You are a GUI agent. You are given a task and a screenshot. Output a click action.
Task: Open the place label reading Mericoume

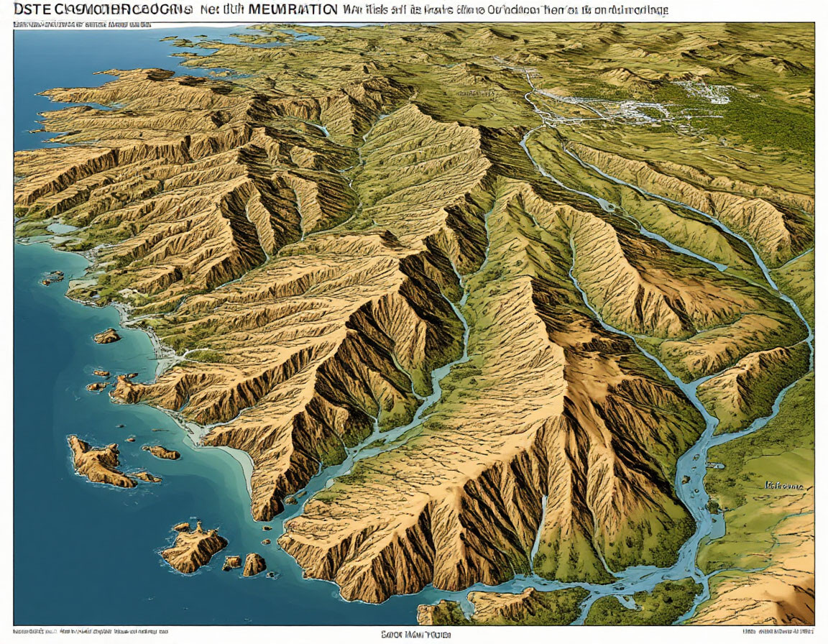point(784,487)
